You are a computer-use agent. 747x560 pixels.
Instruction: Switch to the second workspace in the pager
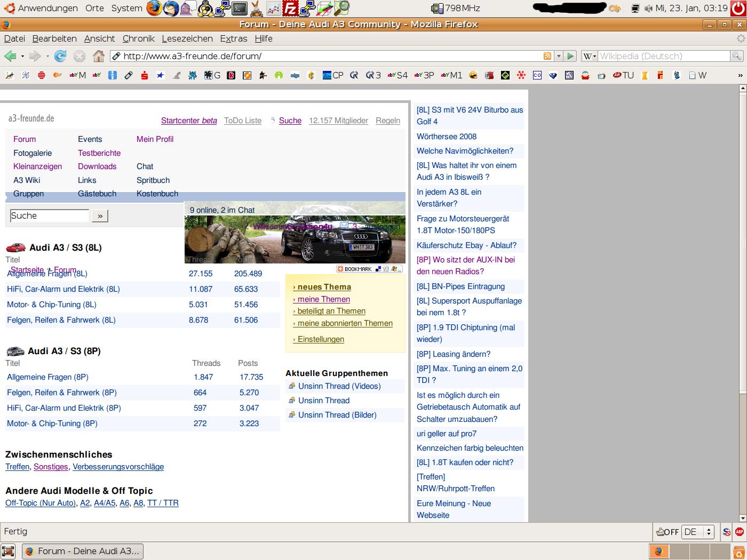[679, 551]
